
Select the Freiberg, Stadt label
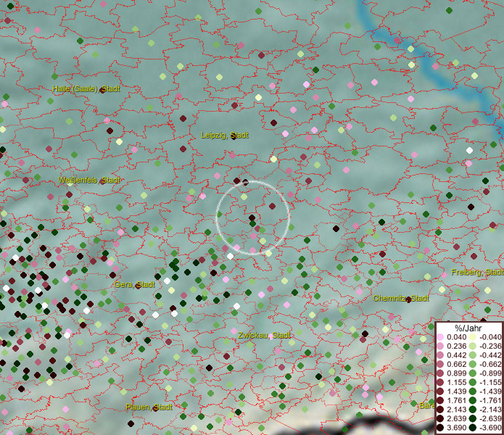click(477, 272)
